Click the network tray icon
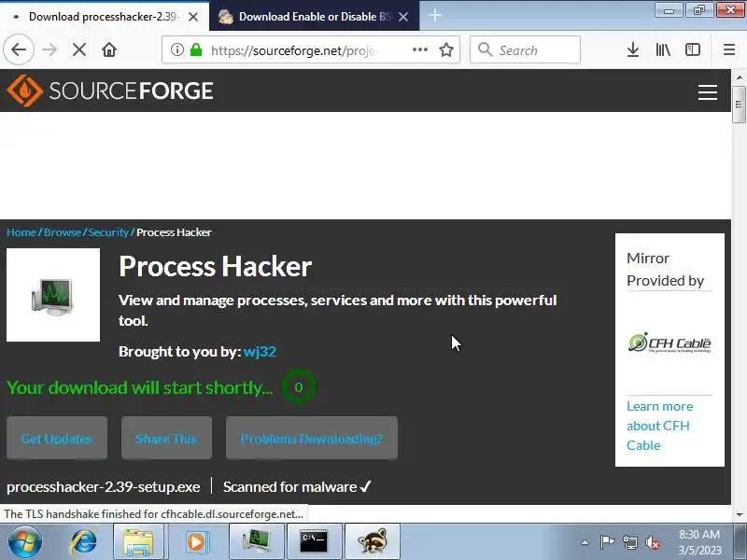The height and width of the screenshot is (560, 747). (x=629, y=542)
